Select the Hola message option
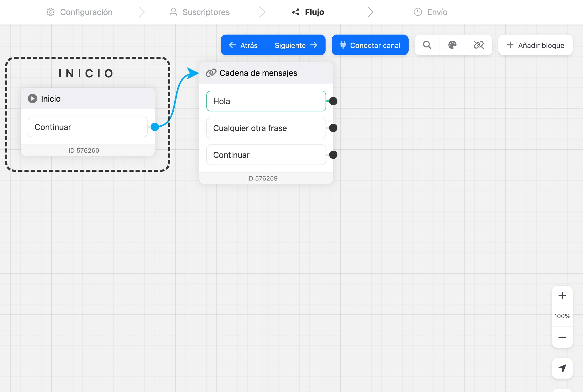The width and height of the screenshot is (583, 392). point(266,101)
